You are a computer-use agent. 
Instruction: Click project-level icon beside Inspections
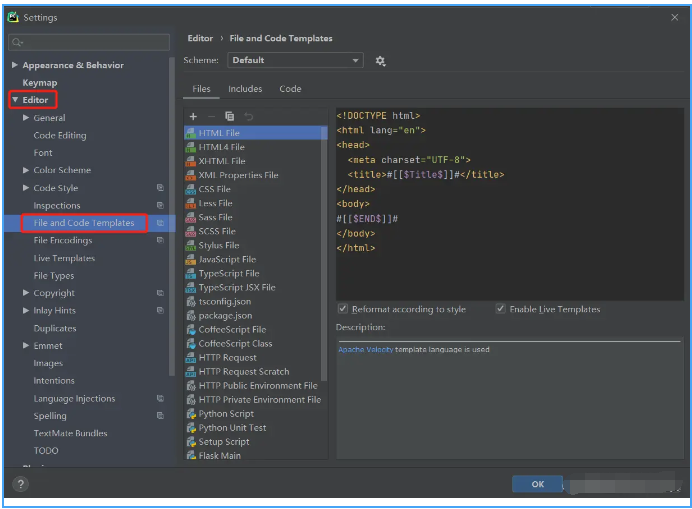click(160, 205)
